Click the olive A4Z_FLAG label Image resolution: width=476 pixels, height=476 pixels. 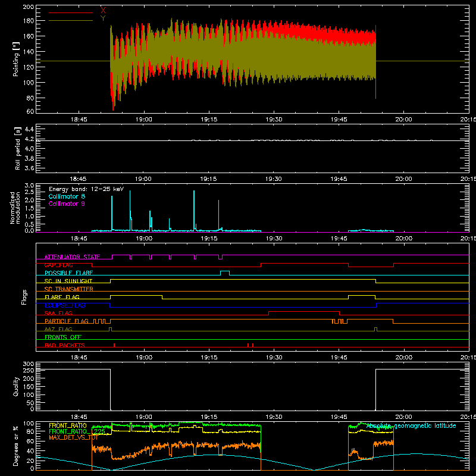point(58,329)
